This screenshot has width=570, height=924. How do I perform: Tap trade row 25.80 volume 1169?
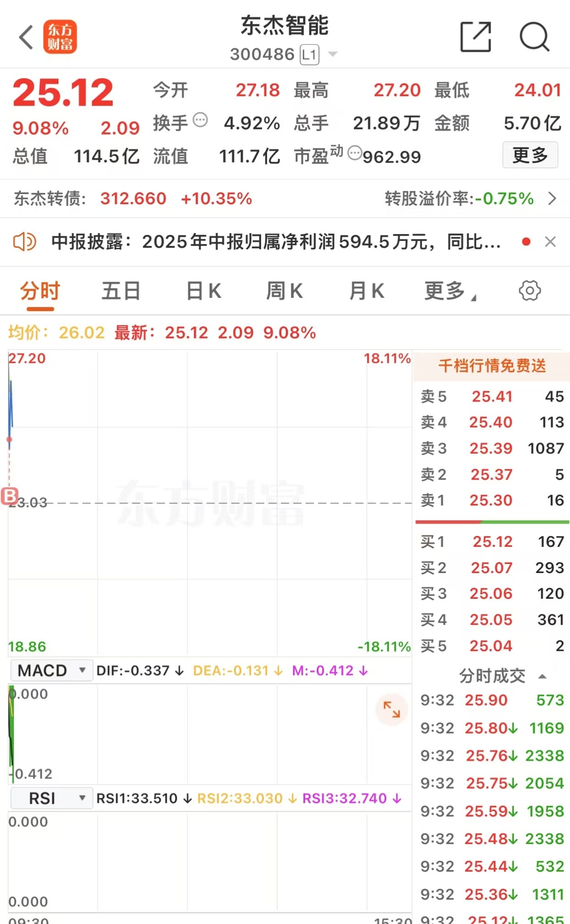(x=492, y=728)
